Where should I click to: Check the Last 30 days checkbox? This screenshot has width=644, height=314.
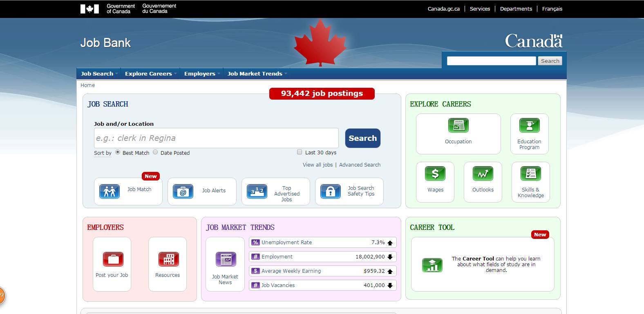click(x=300, y=152)
